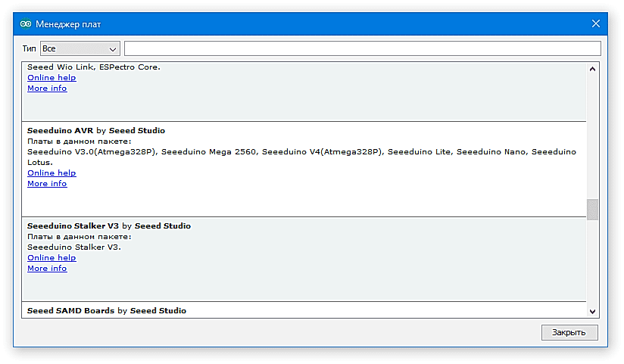Open Online help for Seeeduino Stalker V3

pos(51,258)
